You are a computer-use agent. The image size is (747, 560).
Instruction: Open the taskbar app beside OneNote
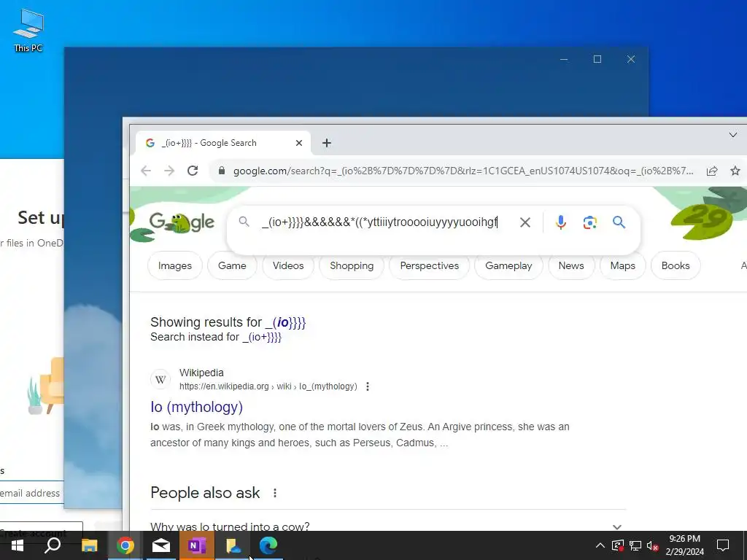(x=233, y=545)
